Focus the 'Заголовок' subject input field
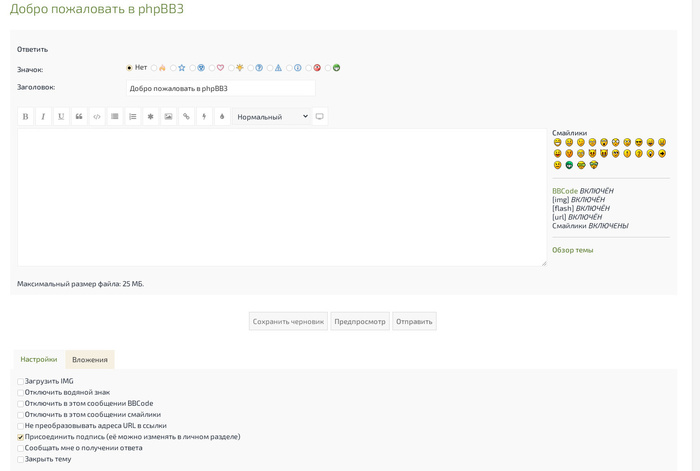The width and height of the screenshot is (700, 471). [221, 88]
